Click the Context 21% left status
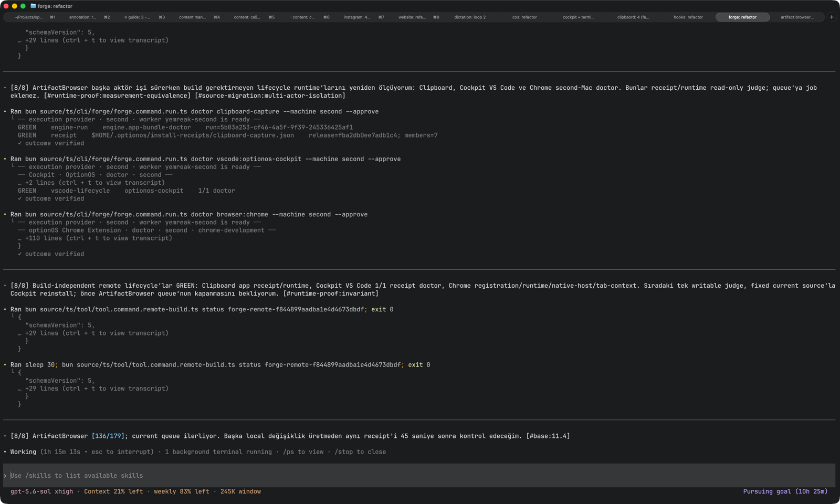Image resolution: width=840 pixels, height=504 pixels. pyautogui.click(x=113, y=492)
